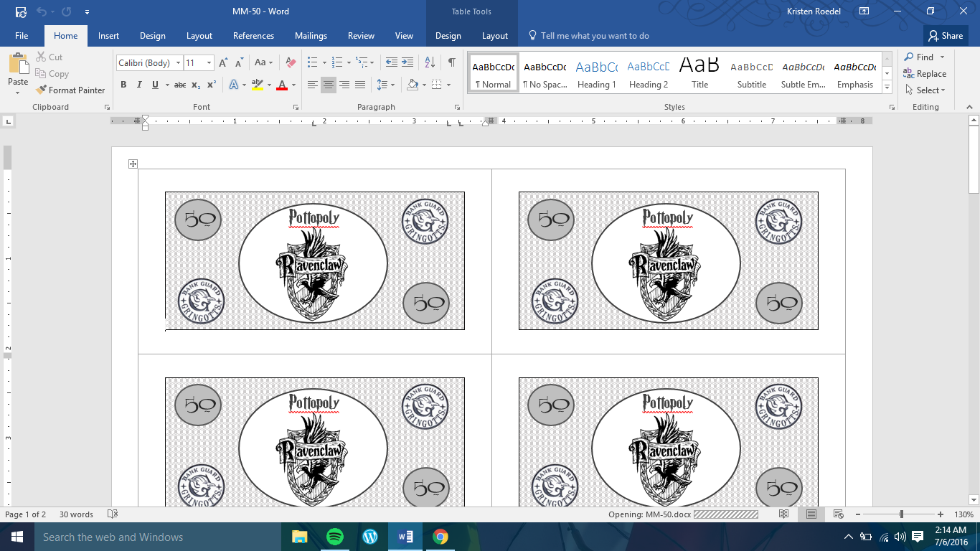Select the Format Painter tool
The height and width of the screenshot is (551, 980).
point(70,90)
